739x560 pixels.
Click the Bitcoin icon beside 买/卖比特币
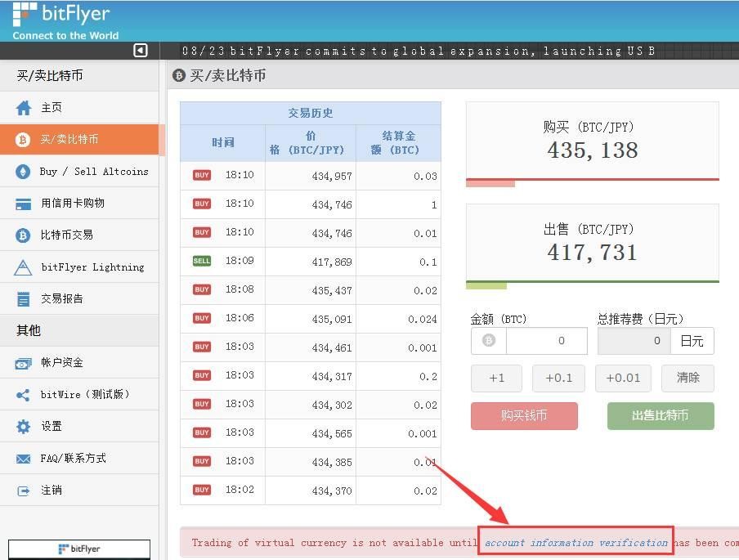tap(24, 140)
